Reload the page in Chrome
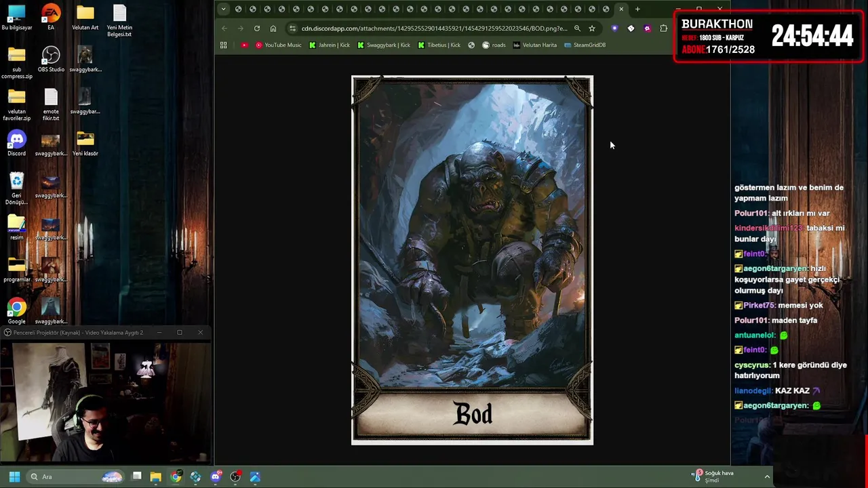The height and width of the screenshot is (488, 868). pyautogui.click(x=257, y=28)
